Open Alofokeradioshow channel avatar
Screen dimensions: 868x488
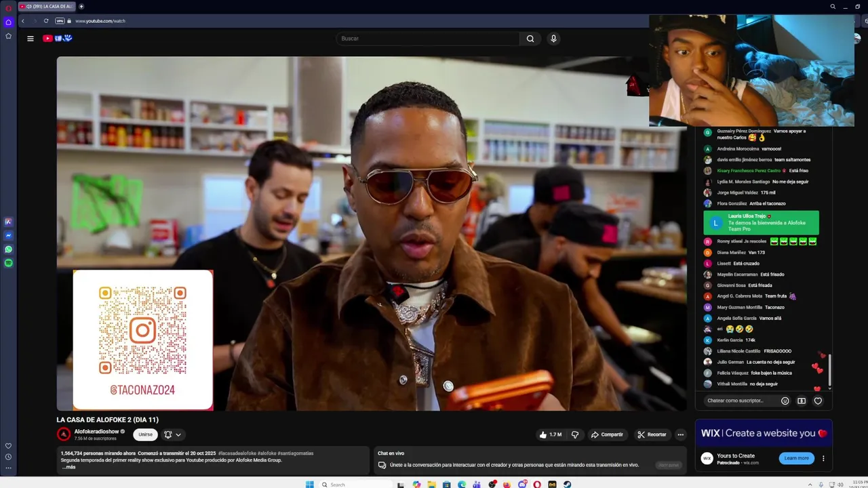64,434
